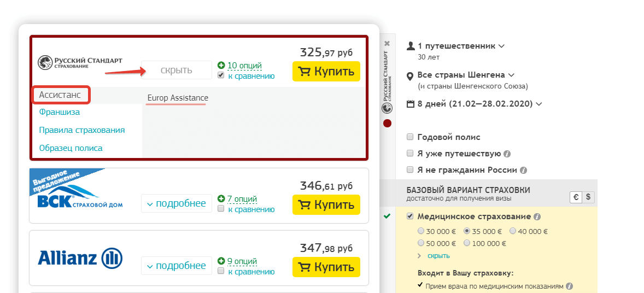Click the к сравнению link for ВСК

tap(251, 209)
